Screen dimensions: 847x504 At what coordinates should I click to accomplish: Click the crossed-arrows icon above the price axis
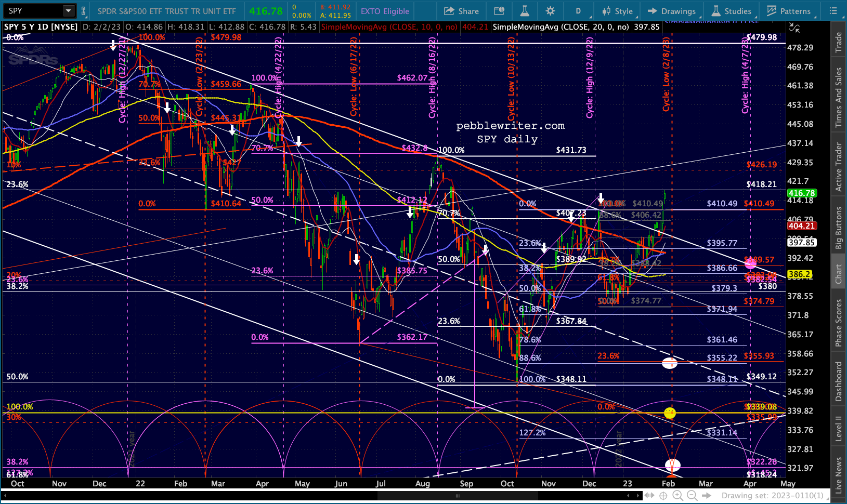pyautogui.click(x=794, y=28)
